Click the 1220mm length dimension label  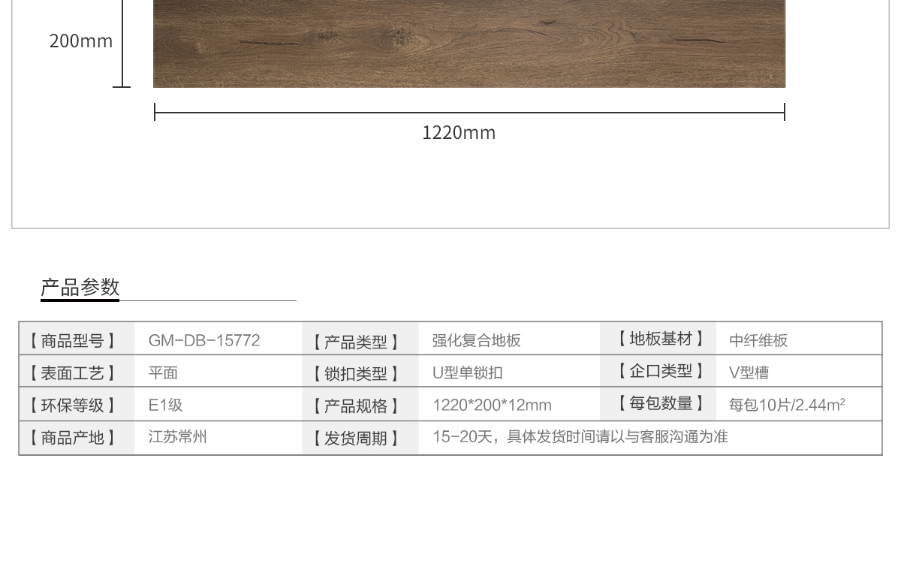(x=459, y=133)
